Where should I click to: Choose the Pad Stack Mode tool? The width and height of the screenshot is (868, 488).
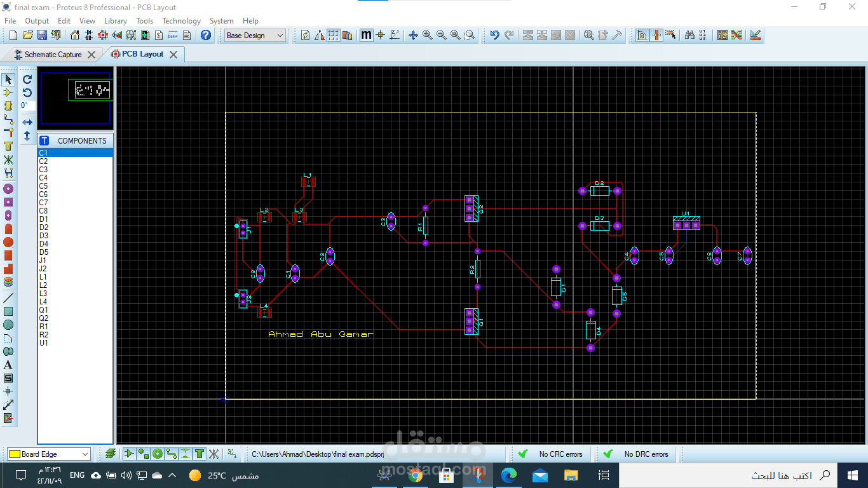(8, 281)
